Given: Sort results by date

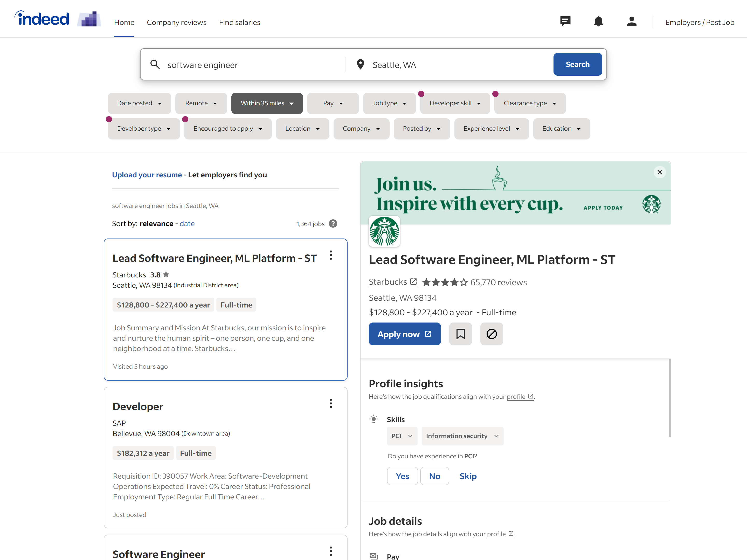Looking at the screenshot, I should point(187,223).
